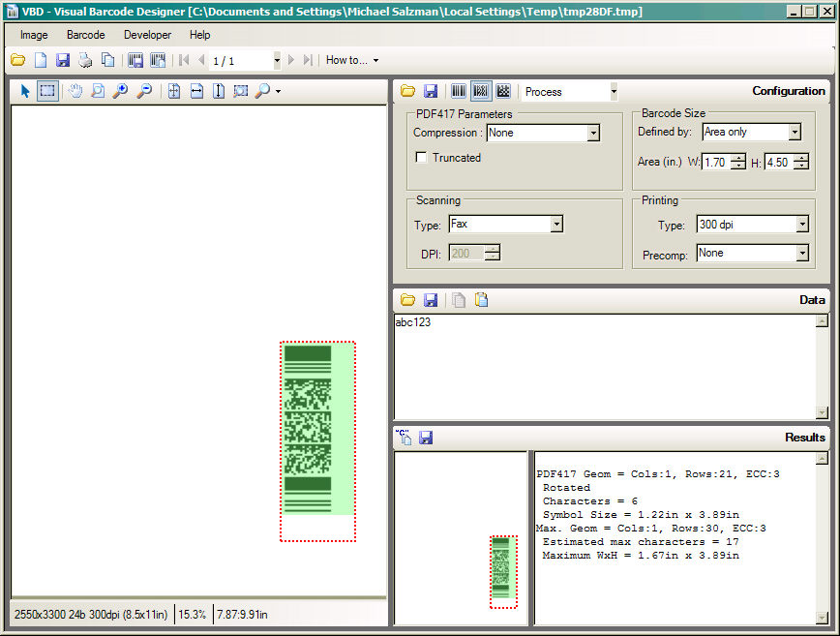Select the rectangular selection tool
Viewport: 840px width, 636px height.
point(47,91)
